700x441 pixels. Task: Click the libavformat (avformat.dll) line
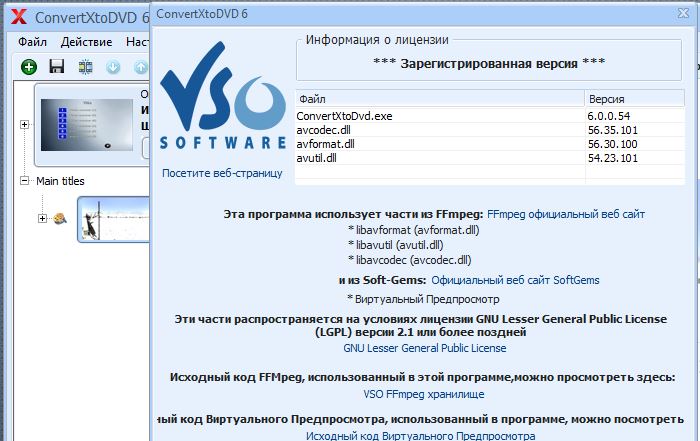pyautogui.click(x=413, y=230)
